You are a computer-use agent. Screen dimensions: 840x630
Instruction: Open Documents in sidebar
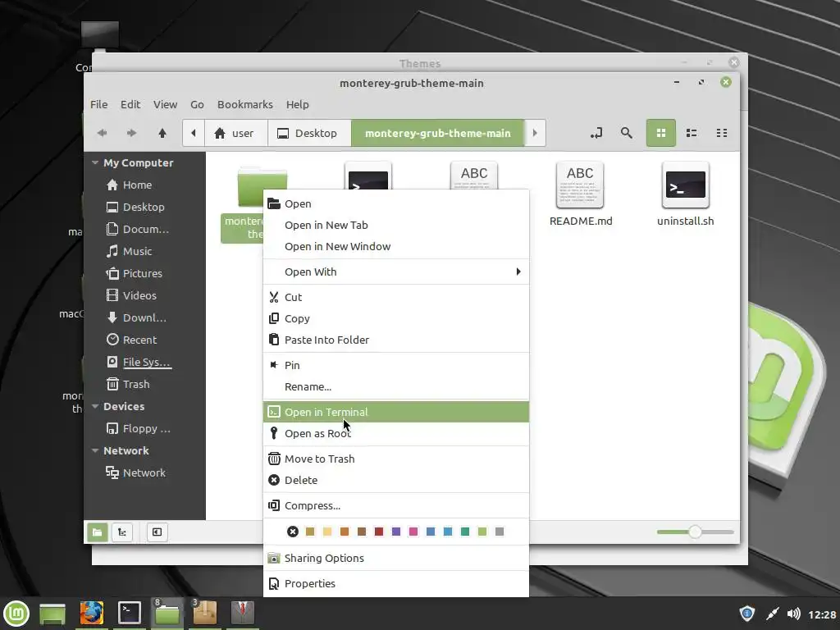click(144, 230)
